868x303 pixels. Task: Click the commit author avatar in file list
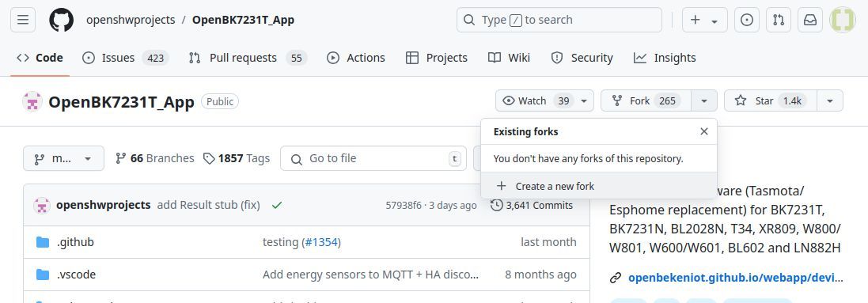(41, 205)
